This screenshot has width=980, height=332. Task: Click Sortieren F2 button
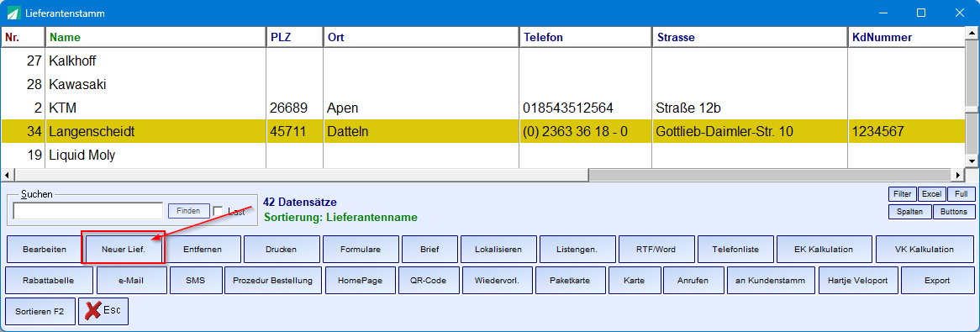(40, 311)
